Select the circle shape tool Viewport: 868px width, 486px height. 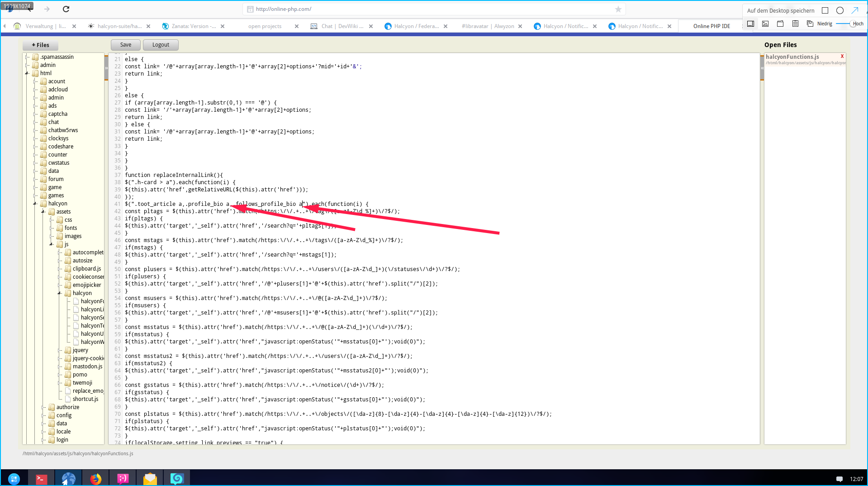(x=840, y=10)
